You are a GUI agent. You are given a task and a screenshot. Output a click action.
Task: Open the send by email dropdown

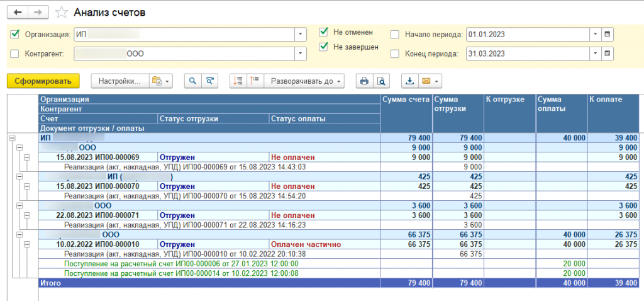click(x=430, y=81)
